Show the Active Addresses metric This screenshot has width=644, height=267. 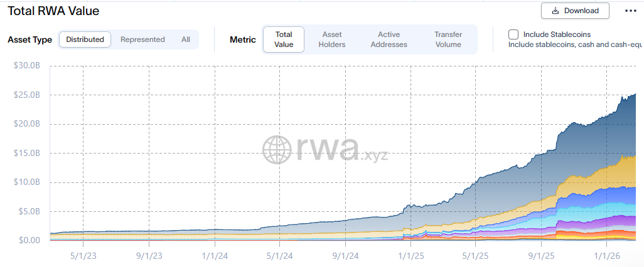[389, 39]
